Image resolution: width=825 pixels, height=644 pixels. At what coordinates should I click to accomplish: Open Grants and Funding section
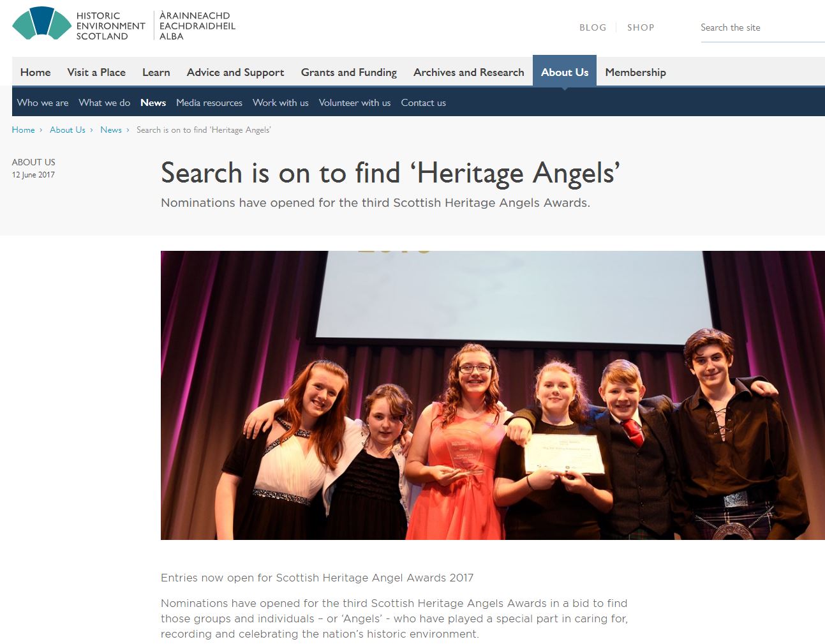348,72
